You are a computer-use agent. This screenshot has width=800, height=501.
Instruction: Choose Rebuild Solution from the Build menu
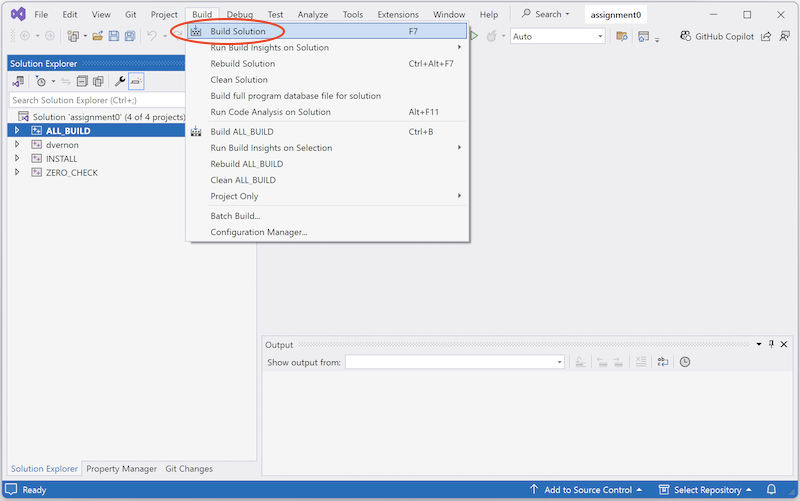point(242,64)
